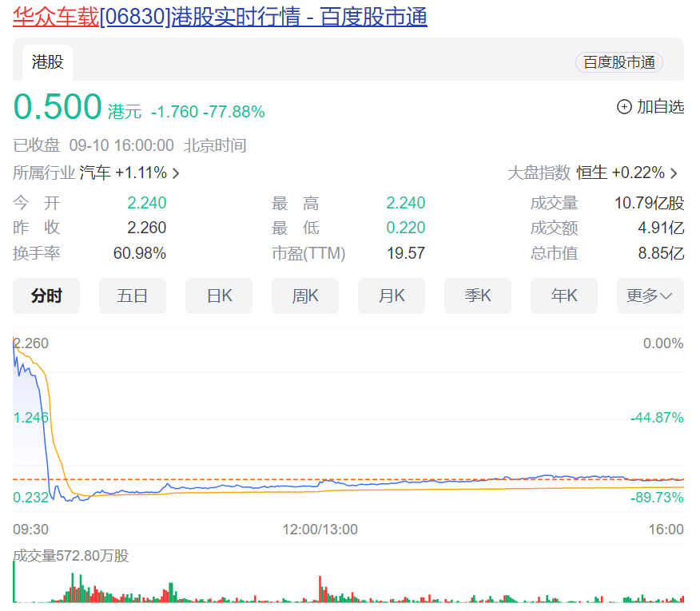Switch to the 月K chart tab

391,296
